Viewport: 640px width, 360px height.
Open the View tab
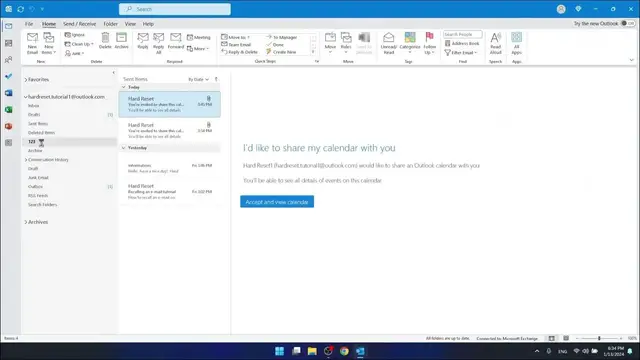click(x=130, y=24)
